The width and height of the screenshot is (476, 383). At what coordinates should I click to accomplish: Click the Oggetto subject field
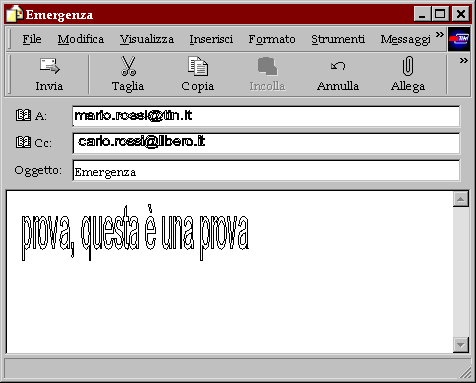266,170
